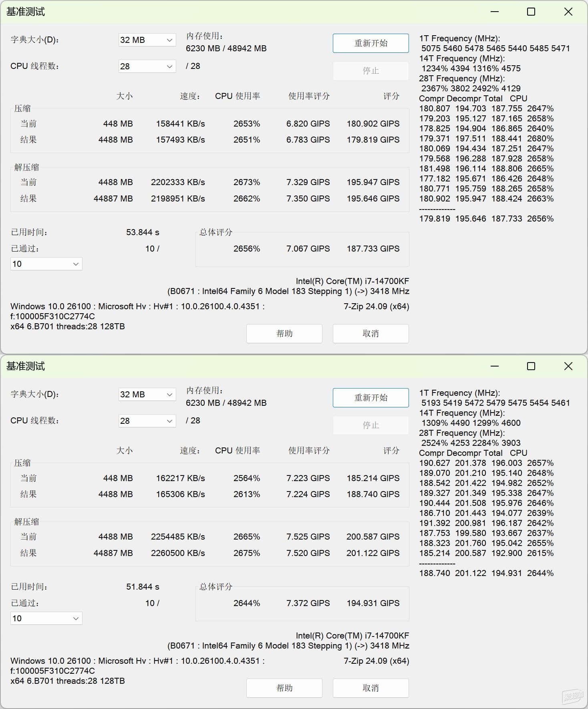Image resolution: width=588 pixels, height=709 pixels.
Task: Click log row starting 191.392
Action: click(486, 523)
